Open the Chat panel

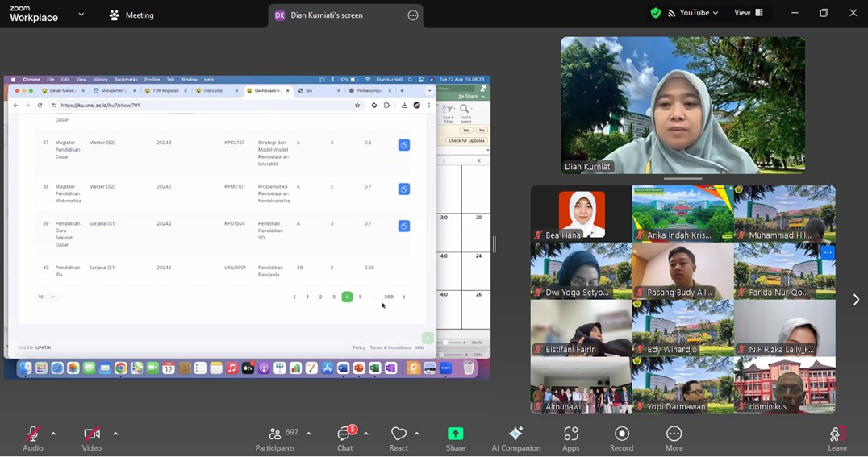click(x=344, y=438)
